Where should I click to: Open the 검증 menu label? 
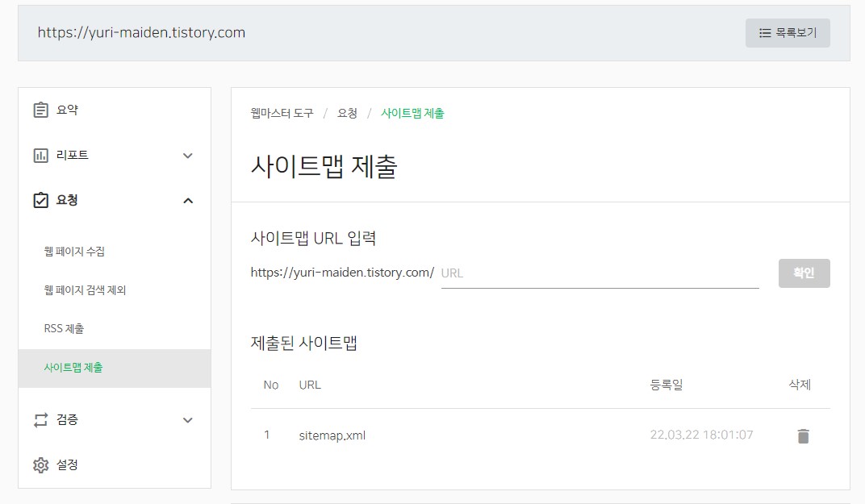pyautogui.click(x=67, y=419)
